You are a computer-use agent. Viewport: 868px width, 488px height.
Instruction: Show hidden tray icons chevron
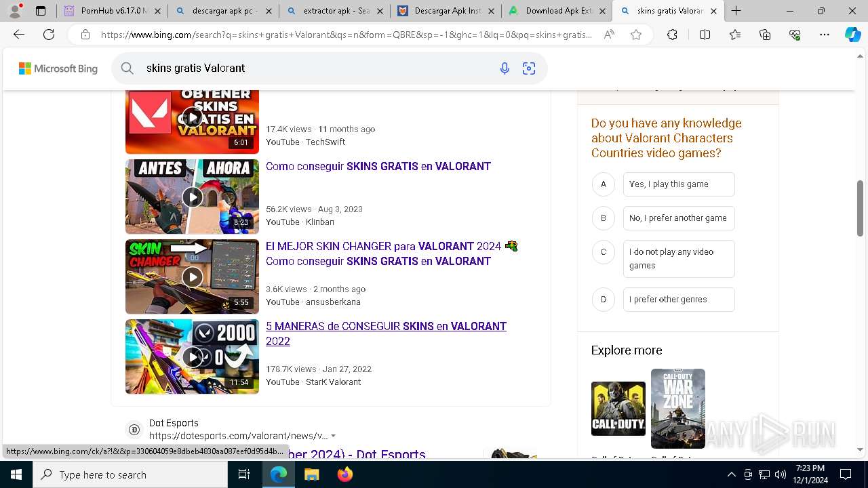pos(731,474)
